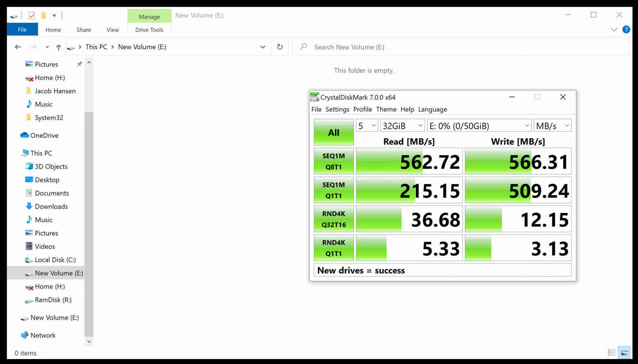This screenshot has width=638, height=364.
Task: Select RamDisk (R:) drive
Action: pos(53,300)
